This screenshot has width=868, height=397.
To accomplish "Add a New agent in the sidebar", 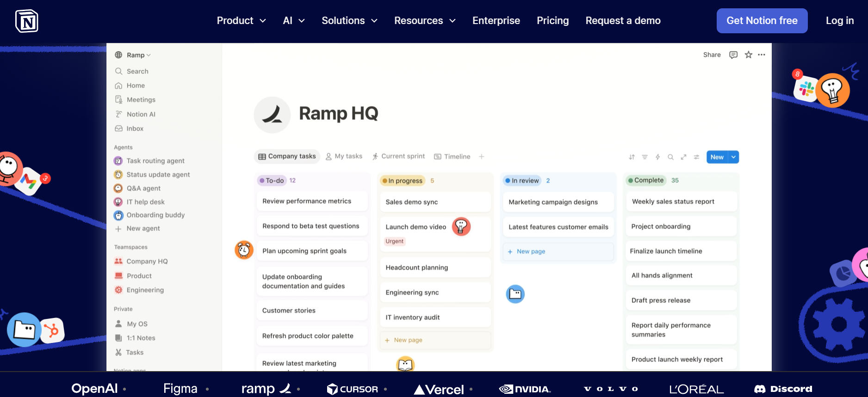I will tap(137, 229).
